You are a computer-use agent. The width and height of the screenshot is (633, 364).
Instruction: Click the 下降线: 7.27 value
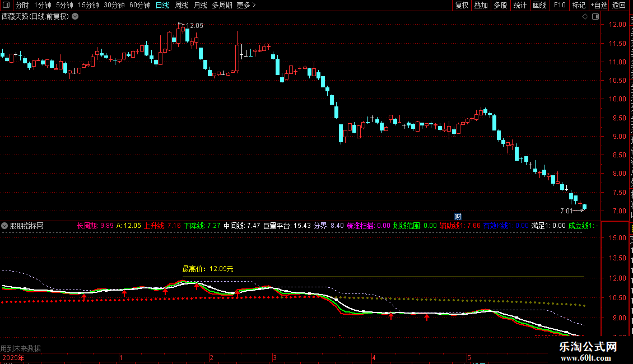click(x=202, y=226)
